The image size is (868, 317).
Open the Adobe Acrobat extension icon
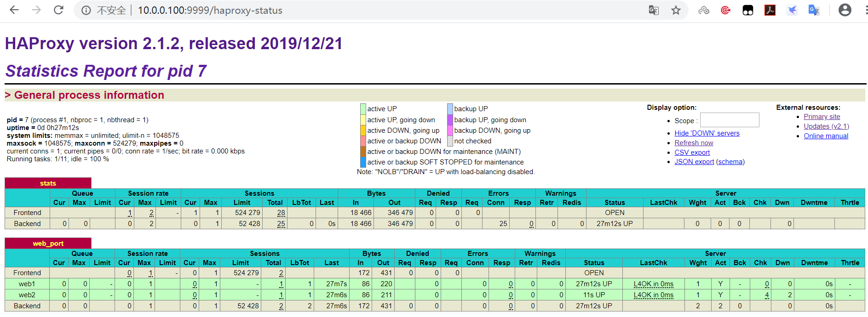770,10
